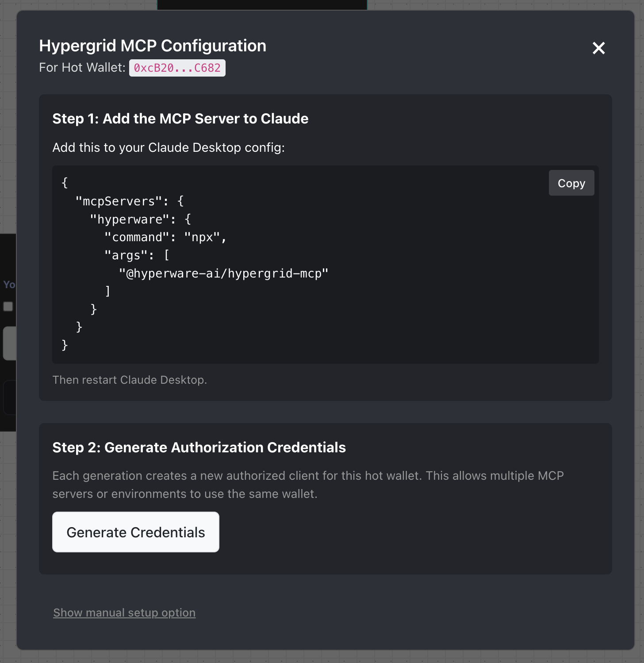Screen dimensions: 644x663
Task: Copy the MCP server JSON config
Action: [x=571, y=183]
